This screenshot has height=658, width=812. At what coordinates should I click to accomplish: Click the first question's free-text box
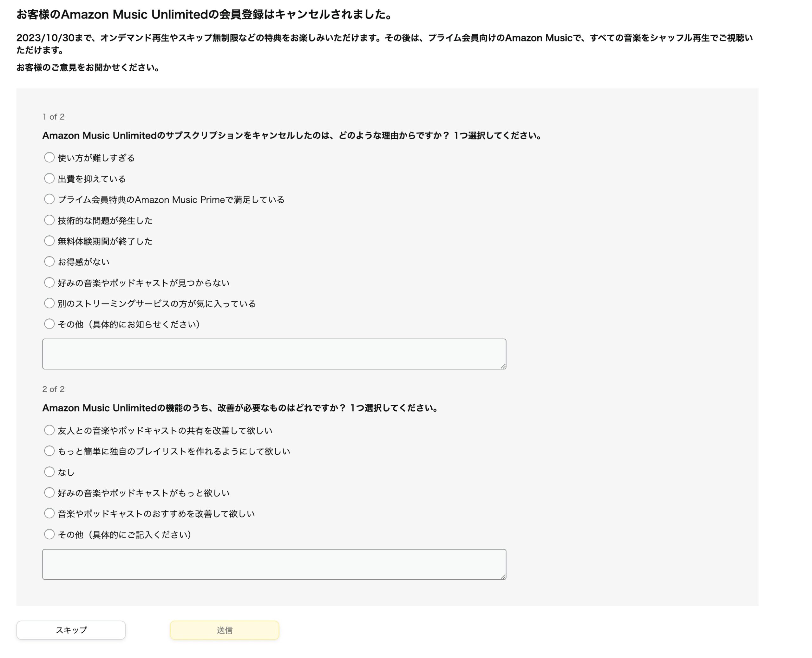[274, 354]
